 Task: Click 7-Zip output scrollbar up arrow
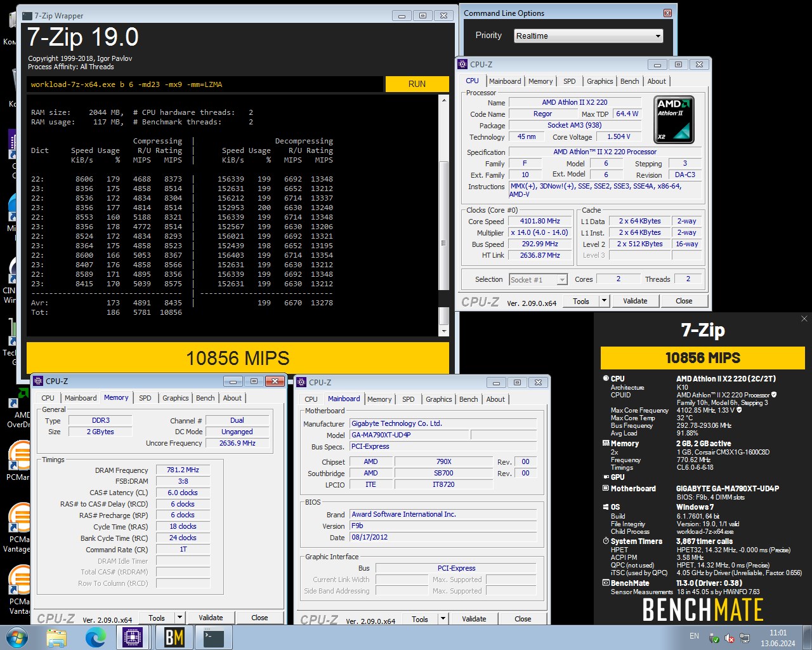coord(443,102)
